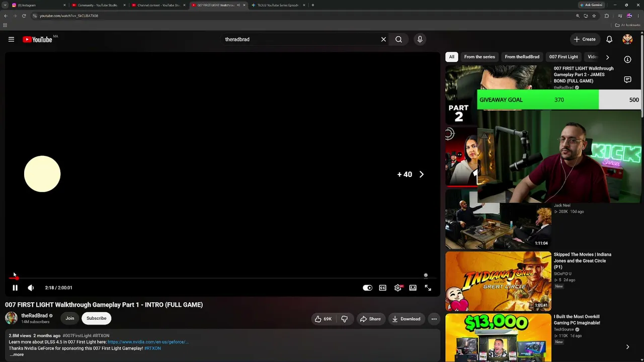The width and height of the screenshot is (644, 362).
Task: Open the Skipped The Movies video title
Action: tap(583, 260)
